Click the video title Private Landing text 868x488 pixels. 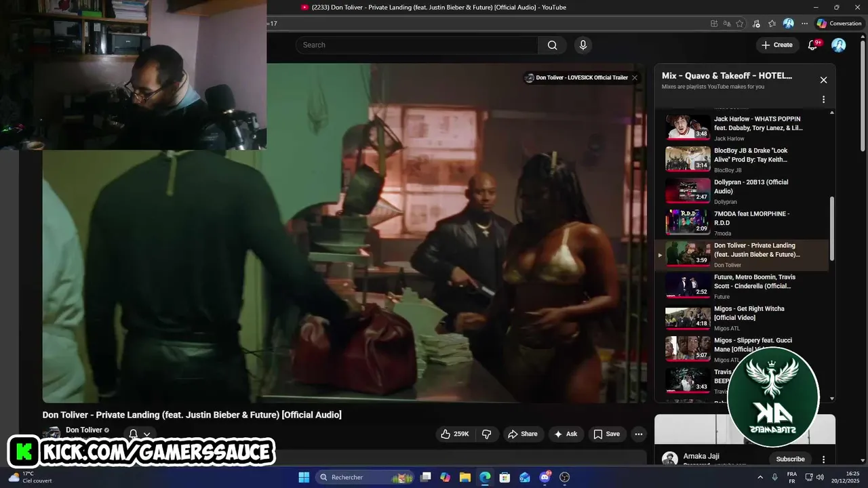click(x=192, y=415)
